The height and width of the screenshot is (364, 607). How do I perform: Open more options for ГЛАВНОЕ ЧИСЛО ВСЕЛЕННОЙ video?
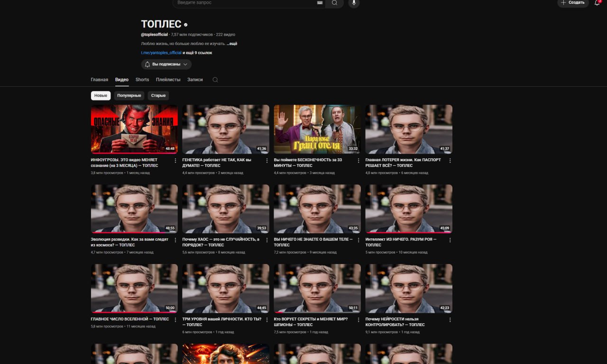tap(175, 320)
